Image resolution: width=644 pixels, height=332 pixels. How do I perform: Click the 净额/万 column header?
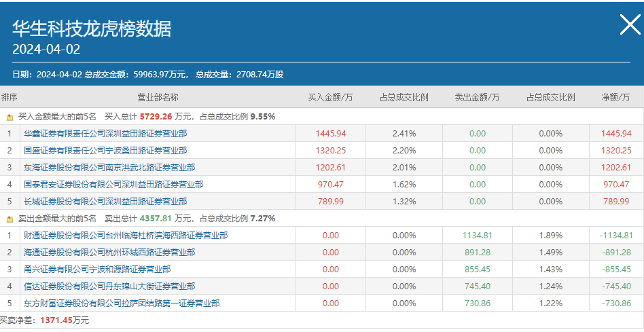coord(615,97)
